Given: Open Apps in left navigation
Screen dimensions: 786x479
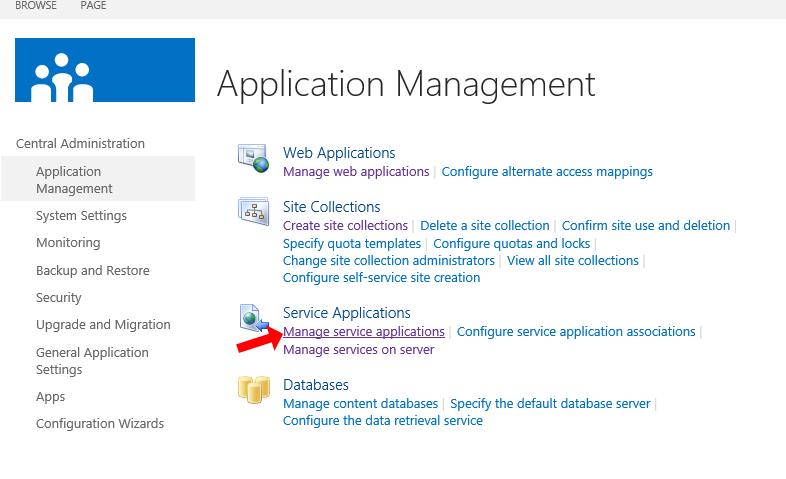Looking at the screenshot, I should 51,397.
